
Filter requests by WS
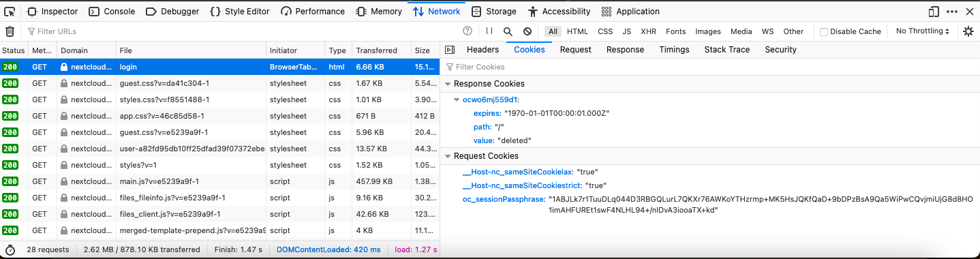pos(768,31)
